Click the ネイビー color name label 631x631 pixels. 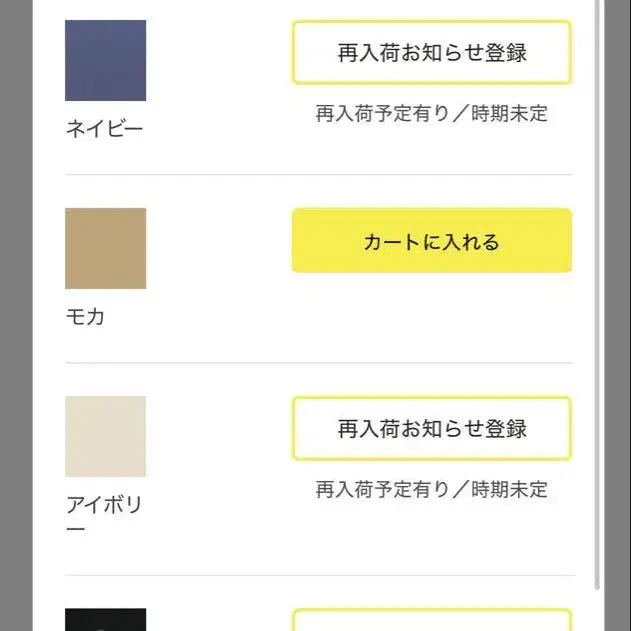click(x=104, y=129)
